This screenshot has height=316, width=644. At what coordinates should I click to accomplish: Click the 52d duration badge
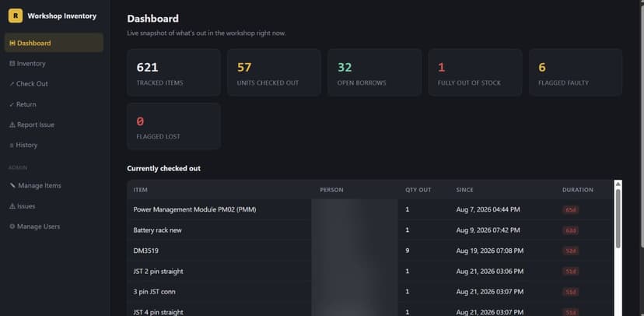click(570, 251)
